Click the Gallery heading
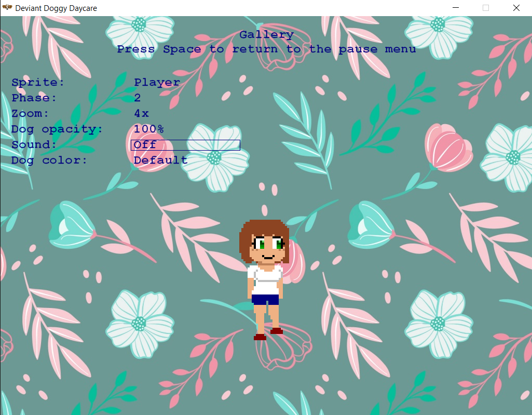Image resolution: width=532 pixels, height=415 pixels. [266, 35]
